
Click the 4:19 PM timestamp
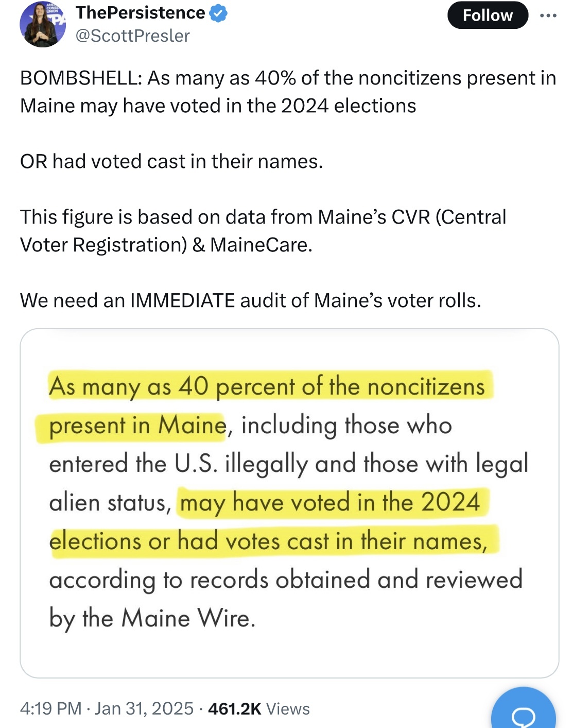50,708
